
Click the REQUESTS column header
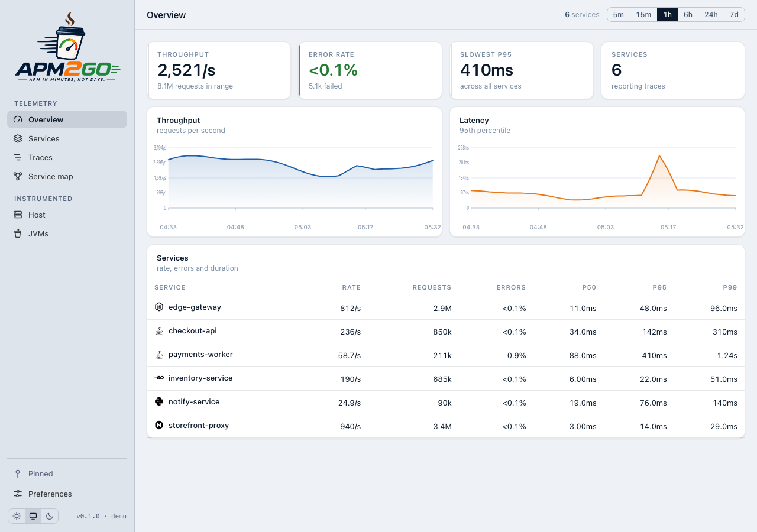432,287
